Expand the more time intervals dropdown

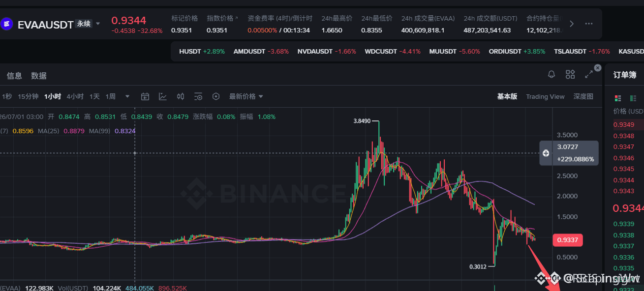point(128,96)
